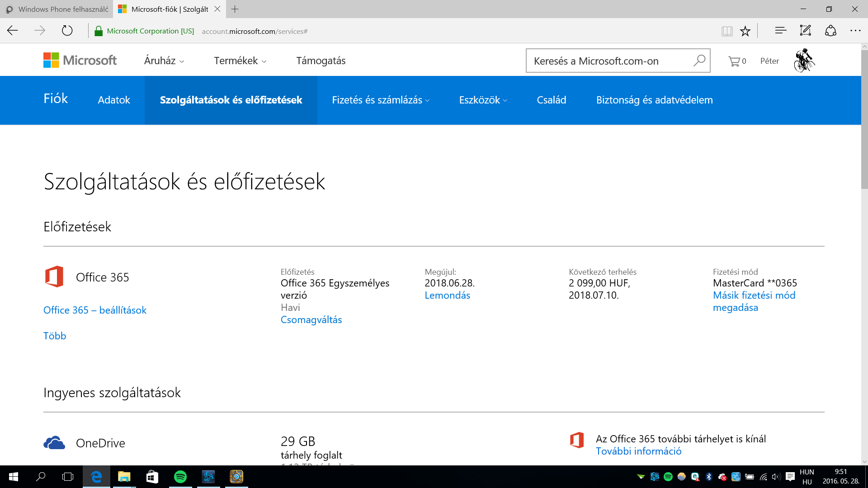
Task: Click Lemondás to cancel subscription
Action: pos(447,295)
